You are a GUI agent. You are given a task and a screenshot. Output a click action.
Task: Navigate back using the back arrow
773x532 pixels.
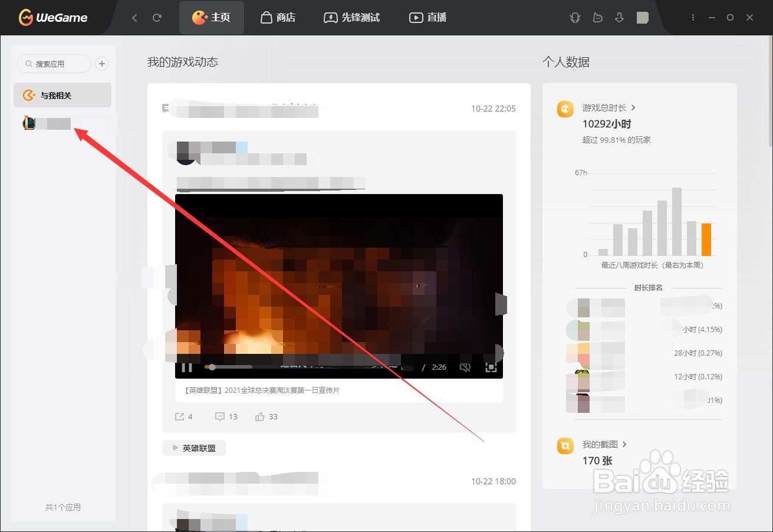pos(134,17)
